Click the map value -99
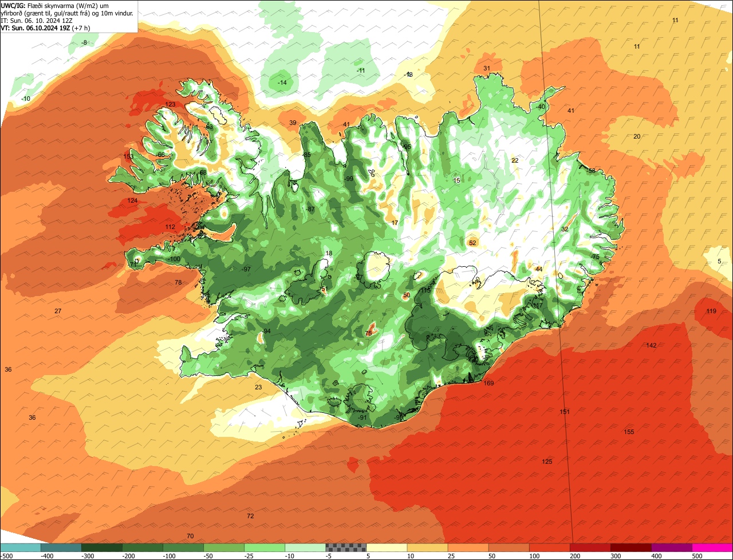 click(348, 179)
